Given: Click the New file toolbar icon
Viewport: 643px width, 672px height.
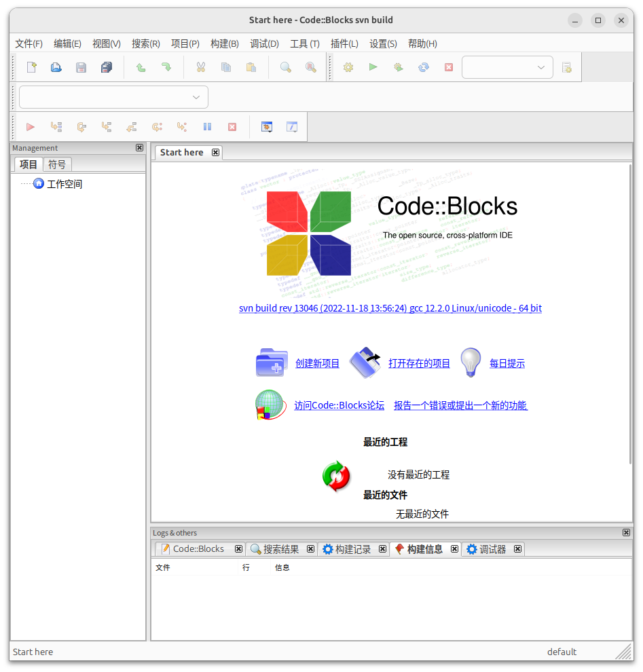Looking at the screenshot, I should tap(31, 67).
